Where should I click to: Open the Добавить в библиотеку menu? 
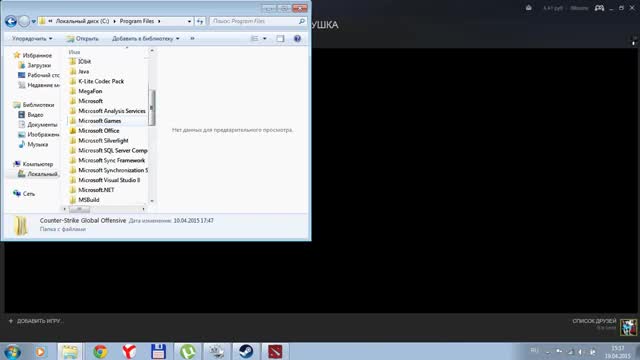145,38
